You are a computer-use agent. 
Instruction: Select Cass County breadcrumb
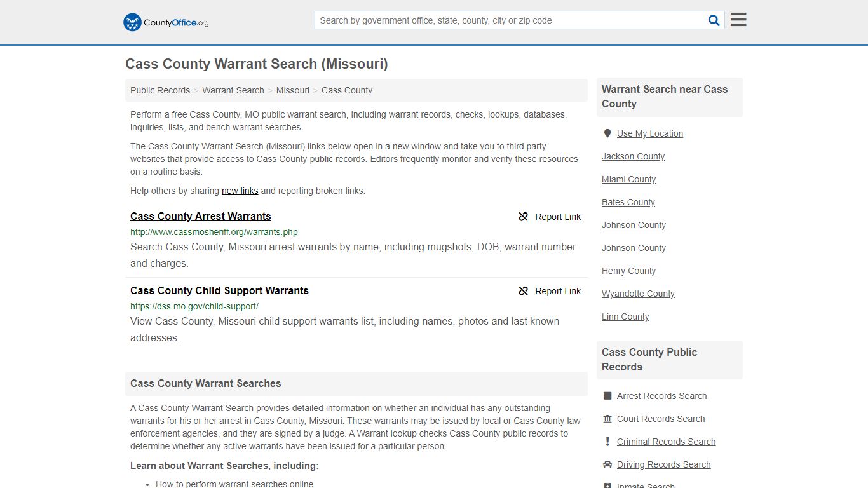tap(347, 90)
